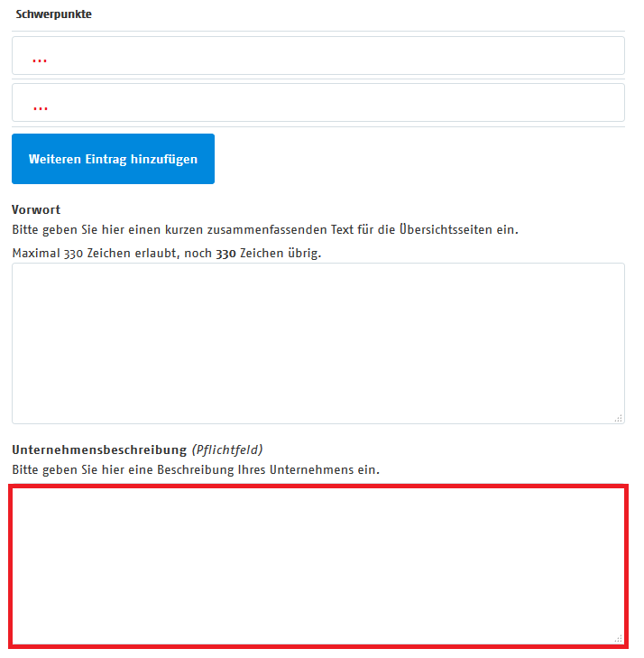Focus the Vorwort text area

318,343
